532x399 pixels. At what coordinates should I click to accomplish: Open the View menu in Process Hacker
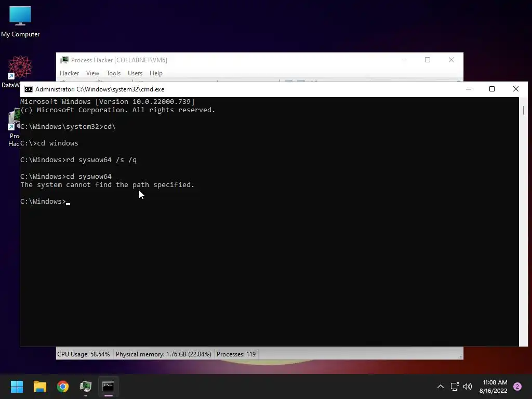click(x=92, y=73)
